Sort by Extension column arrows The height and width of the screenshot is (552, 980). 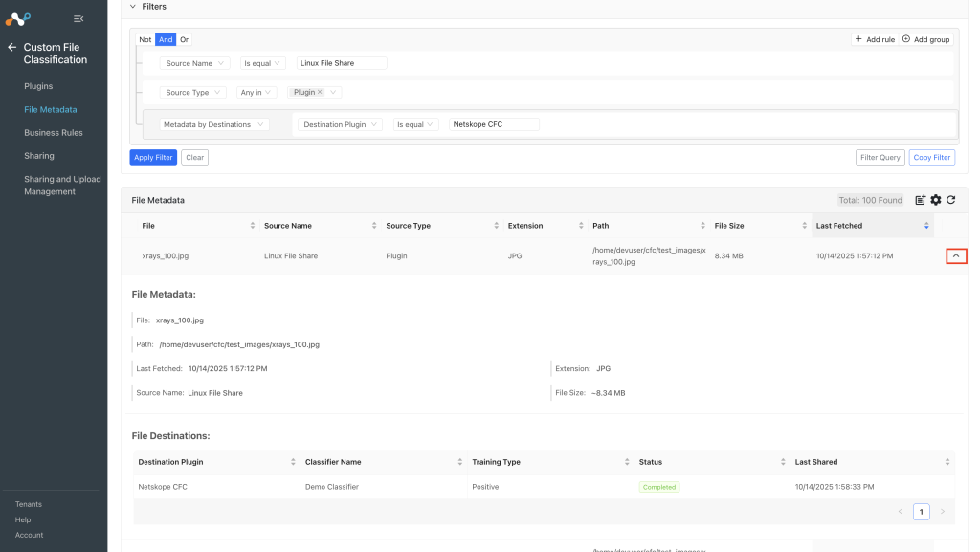coord(581,226)
